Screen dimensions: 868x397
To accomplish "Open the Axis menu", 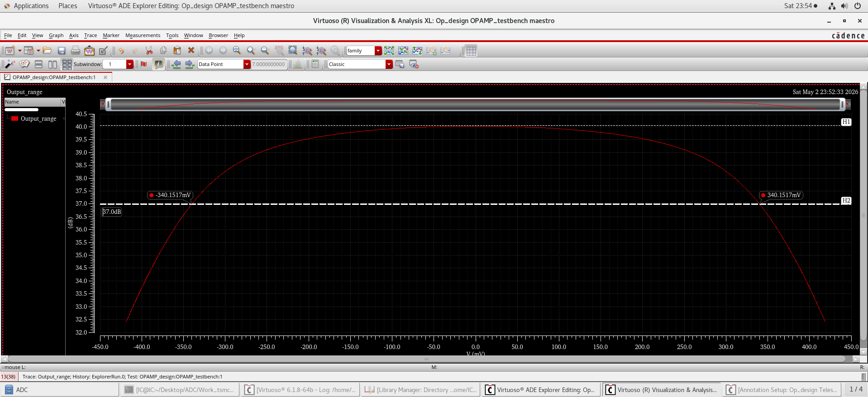I will (x=74, y=35).
